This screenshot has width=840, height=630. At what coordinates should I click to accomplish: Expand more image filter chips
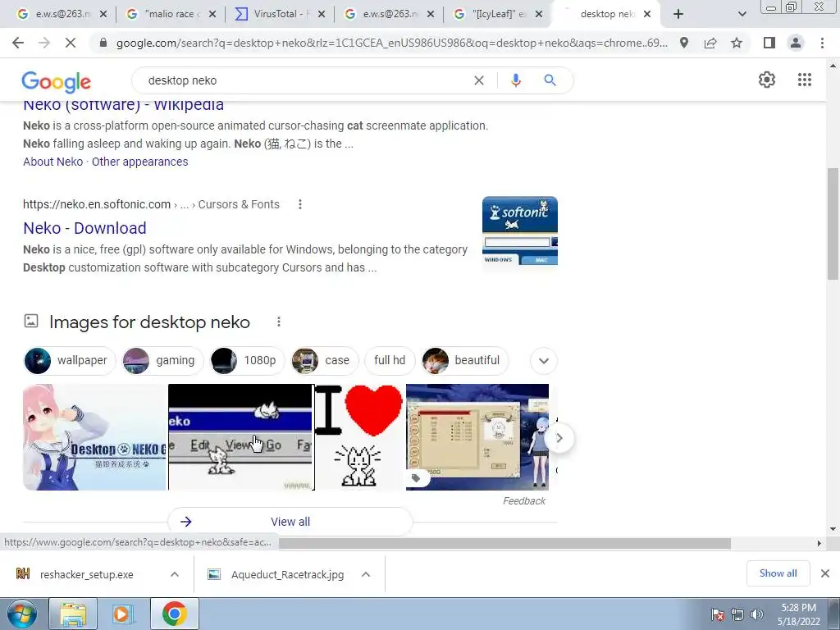544,361
